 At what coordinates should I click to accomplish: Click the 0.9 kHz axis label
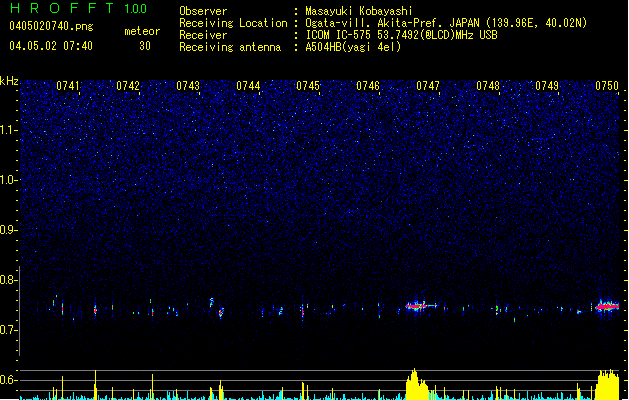point(8,230)
